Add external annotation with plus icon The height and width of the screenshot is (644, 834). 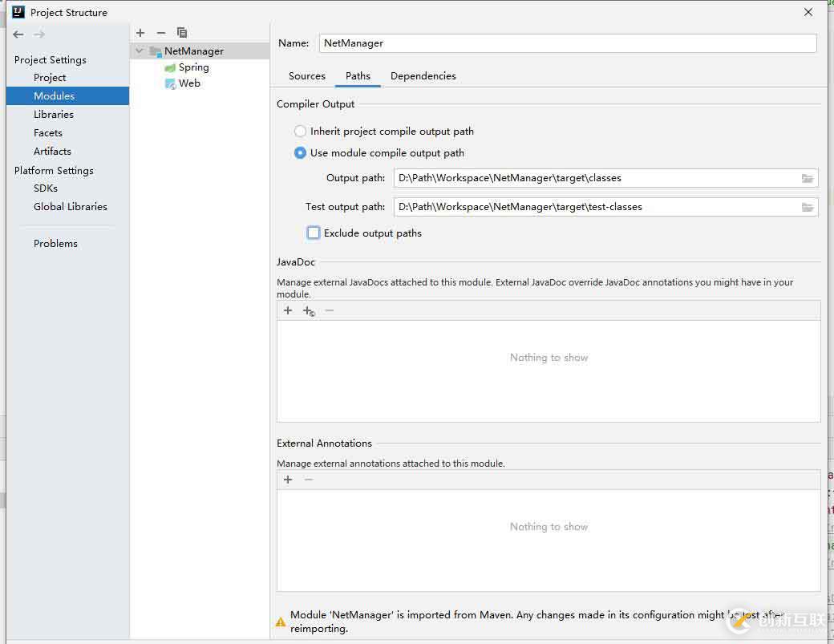pyautogui.click(x=288, y=480)
